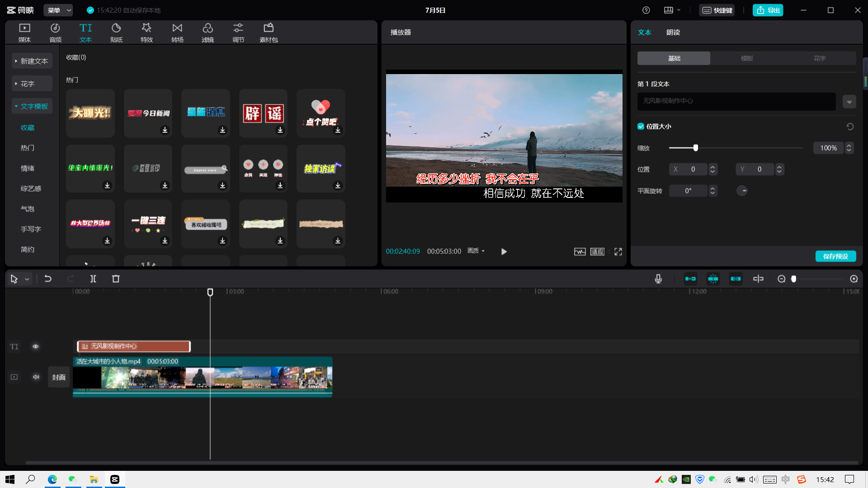The height and width of the screenshot is (488, 868).
Task: Zoom out the timeline with minus icon
Action: (x=781, y=279)
